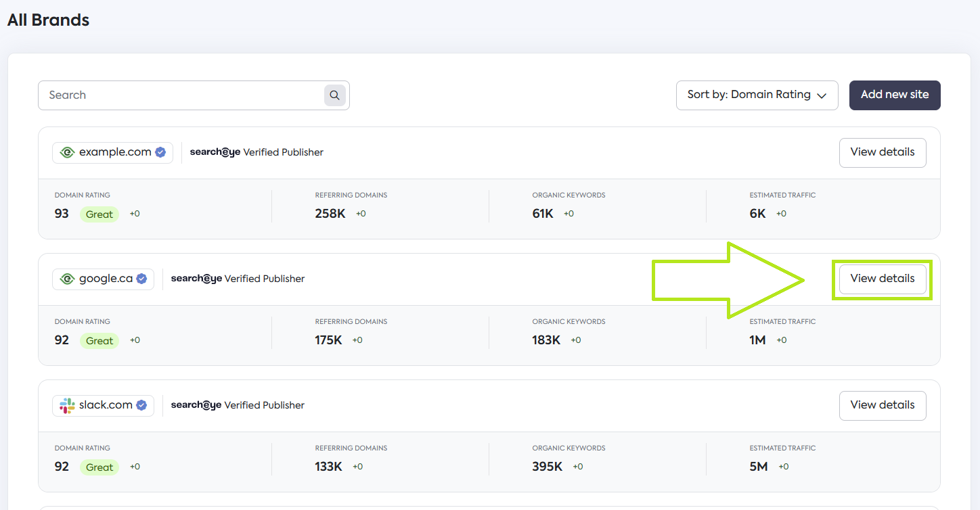Click verified badge next to google.ca
980x510 pixels.
(x=141, y=279)
